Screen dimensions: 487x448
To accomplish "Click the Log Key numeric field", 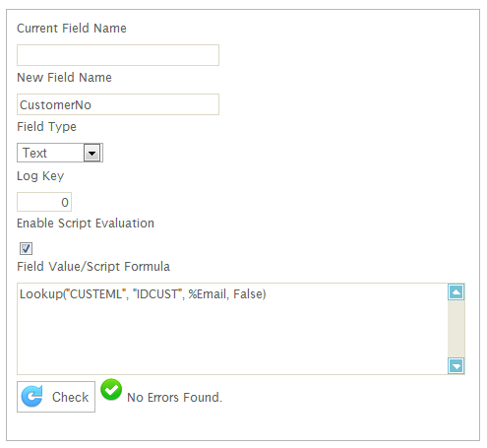I will pos(44,202).
